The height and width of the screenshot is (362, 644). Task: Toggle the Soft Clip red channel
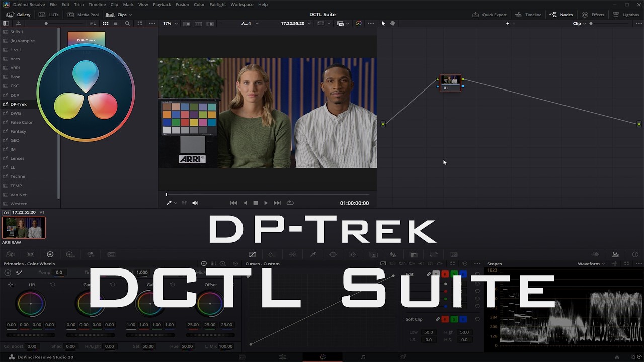pyautogui.click(x=445, y=319)
